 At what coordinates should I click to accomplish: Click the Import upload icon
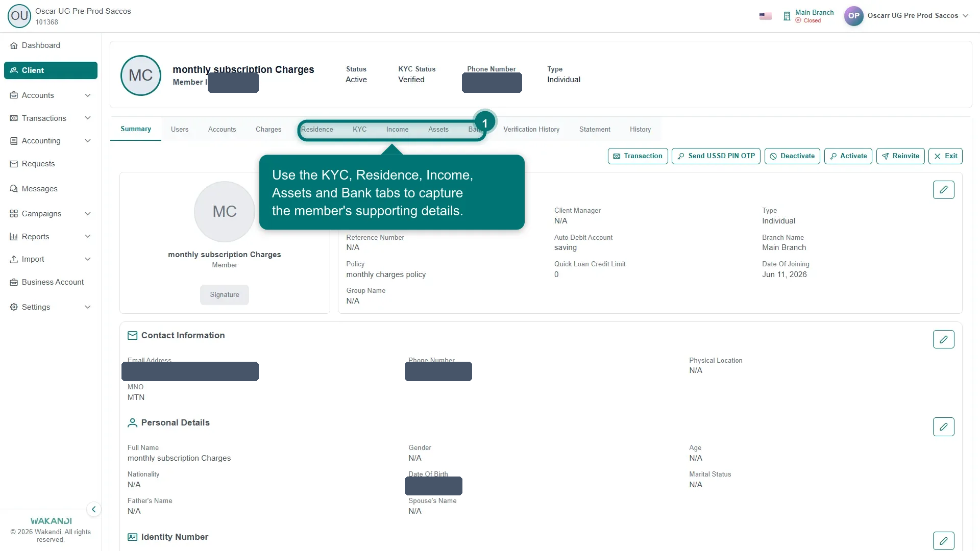point(14,259)
